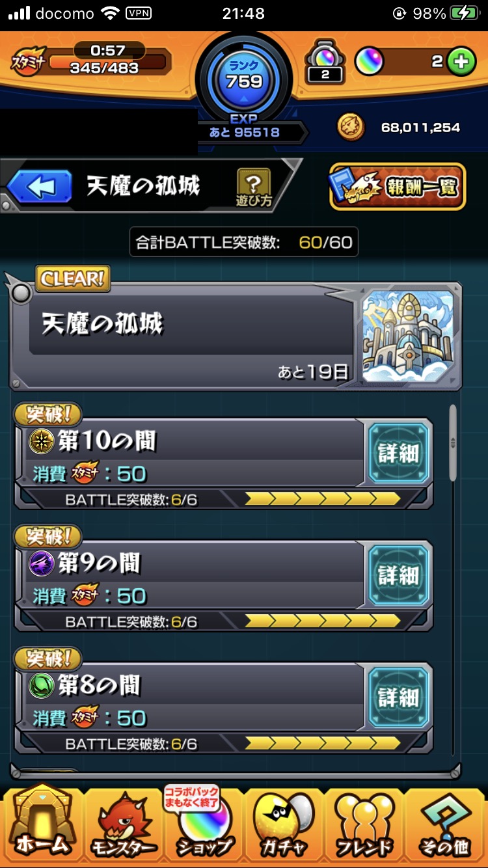Open the ショップ tab
This screenshot has width=488, height=868.
click(203, 822)
